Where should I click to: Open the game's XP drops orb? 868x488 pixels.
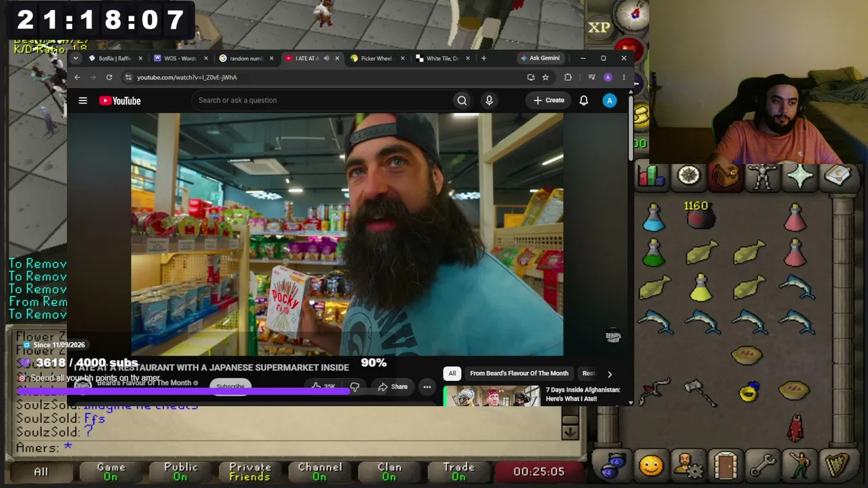point(599,27)
